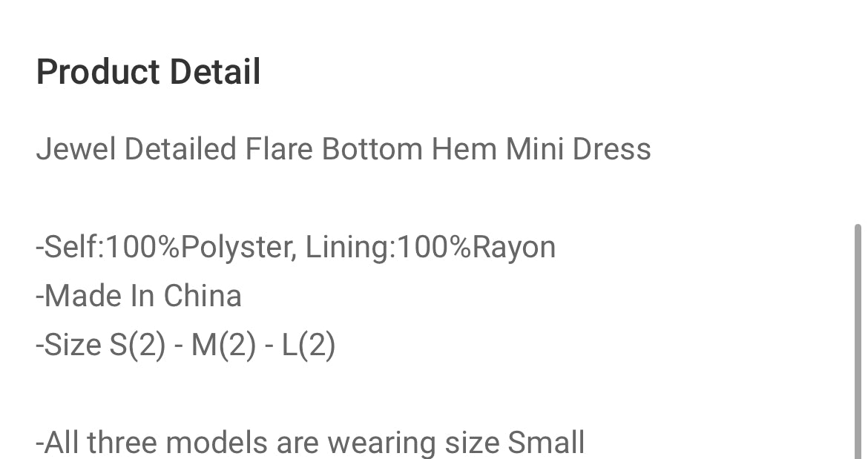Screen dimensions: 868x459
Task: Click the Made In China line
Action: (139, 296)
